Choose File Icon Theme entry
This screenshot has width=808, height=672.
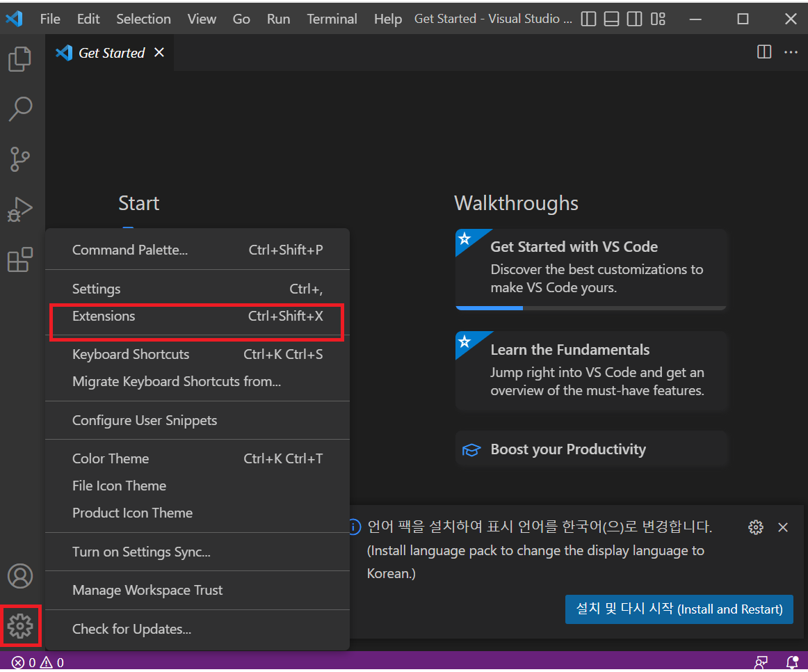[x=197, y=486]
